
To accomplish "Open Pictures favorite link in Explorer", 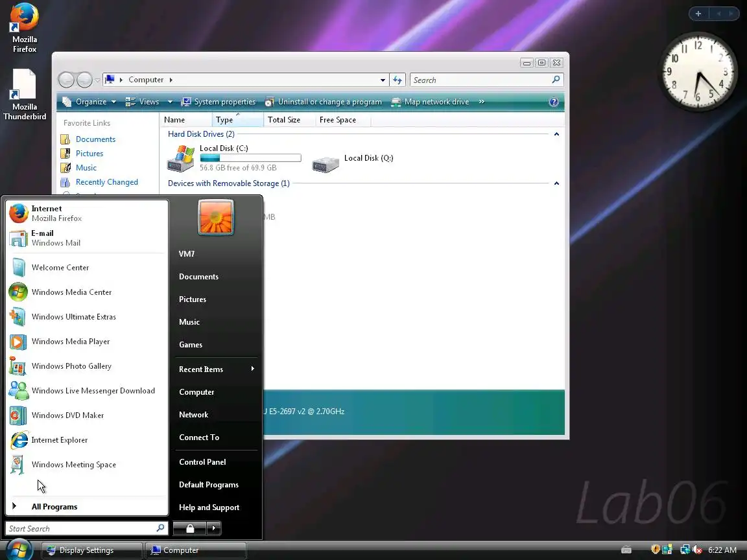I will point(89,154).
